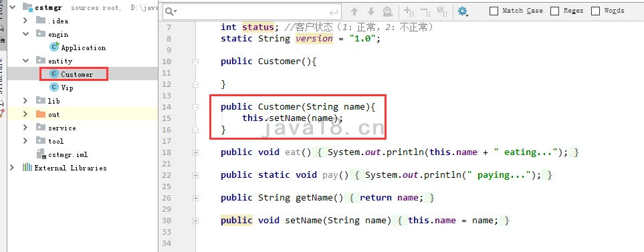Click the Find All usages icon
644x252 pixels.
(388, 11)
